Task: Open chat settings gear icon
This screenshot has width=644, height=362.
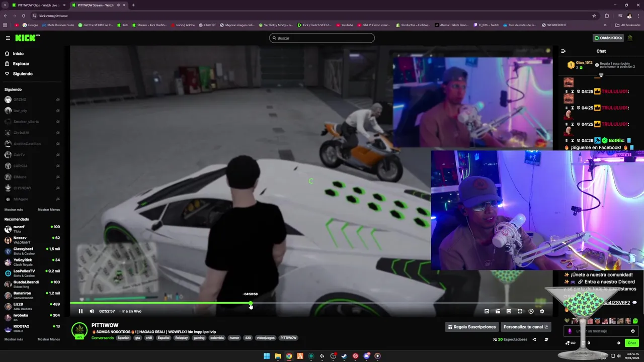Action: (x=619, y=343)
